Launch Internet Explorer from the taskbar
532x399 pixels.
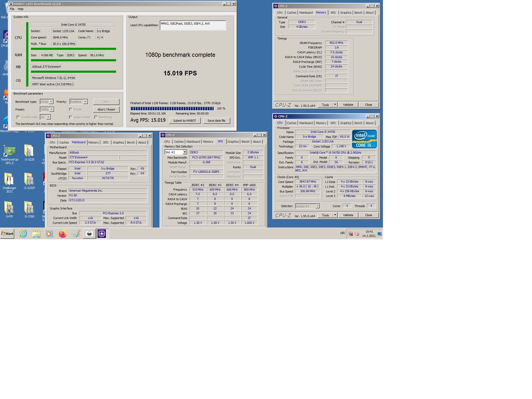(x=23, y=233)
